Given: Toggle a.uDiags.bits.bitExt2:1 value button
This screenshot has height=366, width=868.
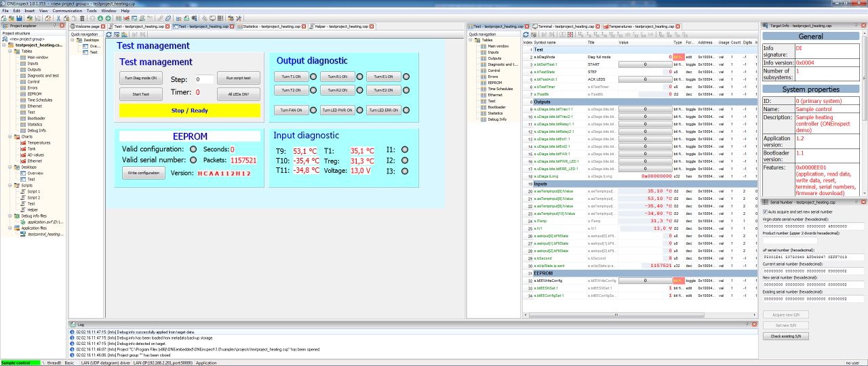Looking at the screenshot, I should (x=644, y=146).
